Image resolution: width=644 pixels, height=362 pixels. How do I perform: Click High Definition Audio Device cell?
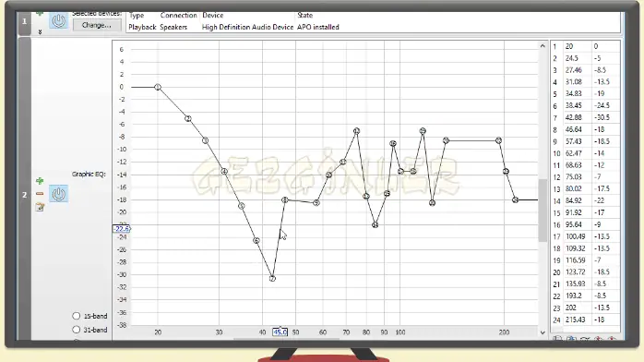(x=247, y=27)
